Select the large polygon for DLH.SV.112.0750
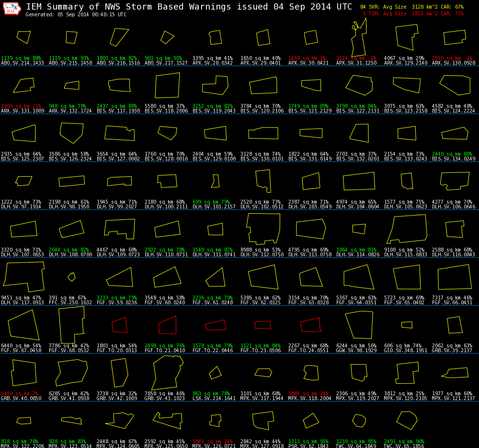 (263, 229)
